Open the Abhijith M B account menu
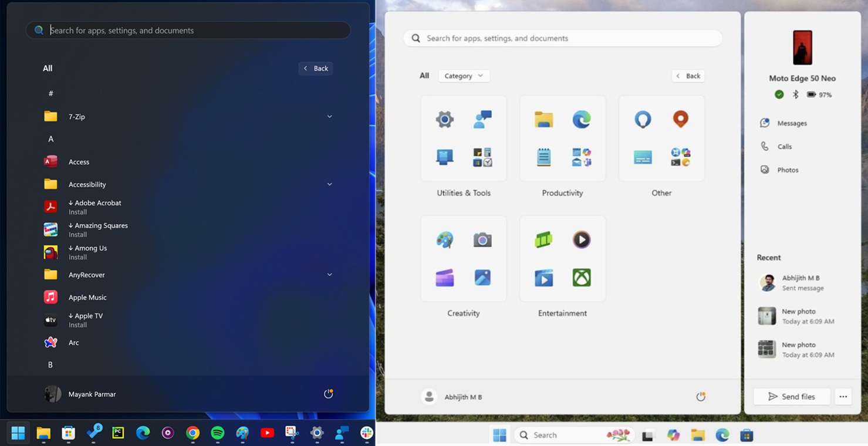 click(x=452, y=397)
